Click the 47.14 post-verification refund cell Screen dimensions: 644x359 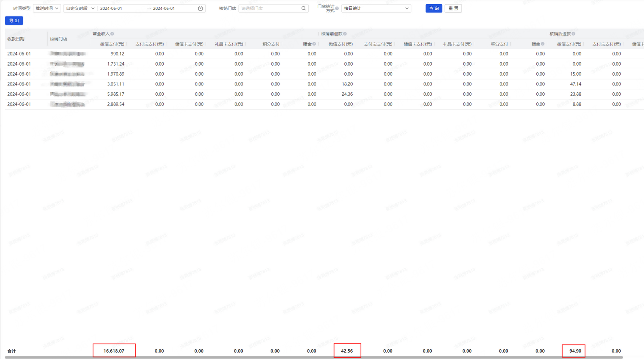click(x=575, y=84)
